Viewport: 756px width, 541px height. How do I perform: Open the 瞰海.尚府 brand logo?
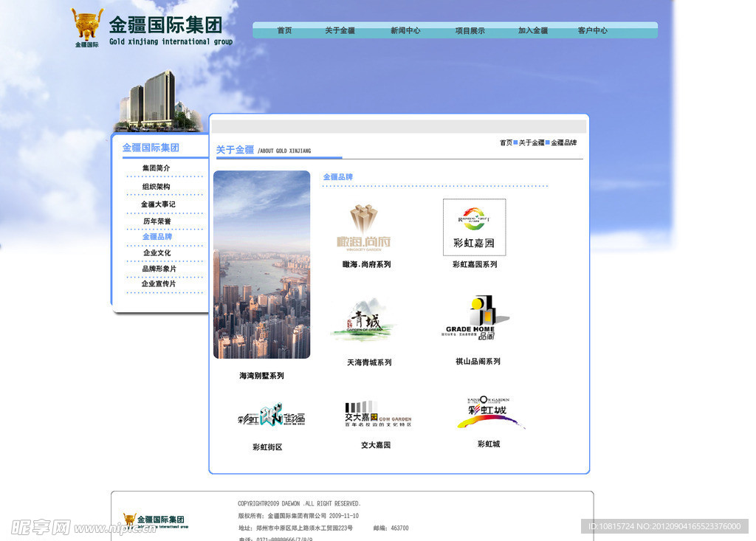[363, 227]
